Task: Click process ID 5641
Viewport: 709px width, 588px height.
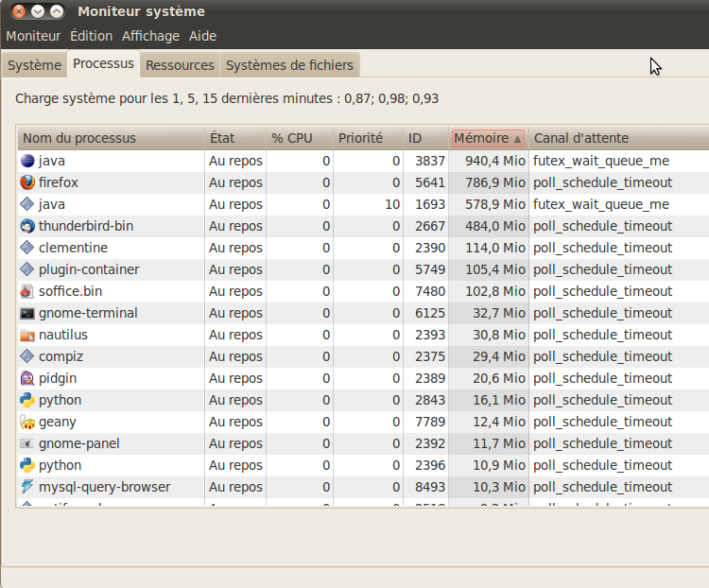Action: pyautogui.click(x=430, y=182)
